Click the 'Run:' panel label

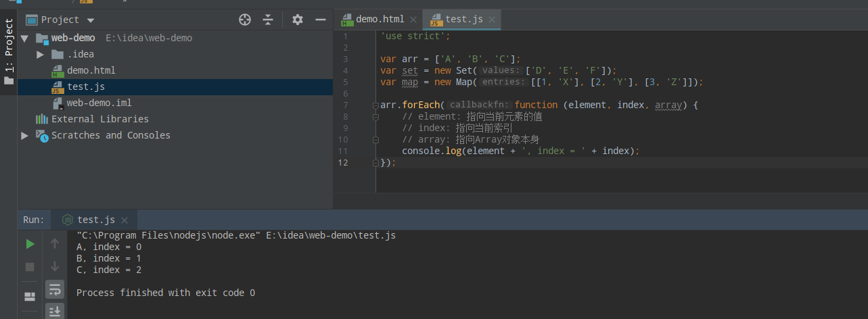[x=33, y=220]
